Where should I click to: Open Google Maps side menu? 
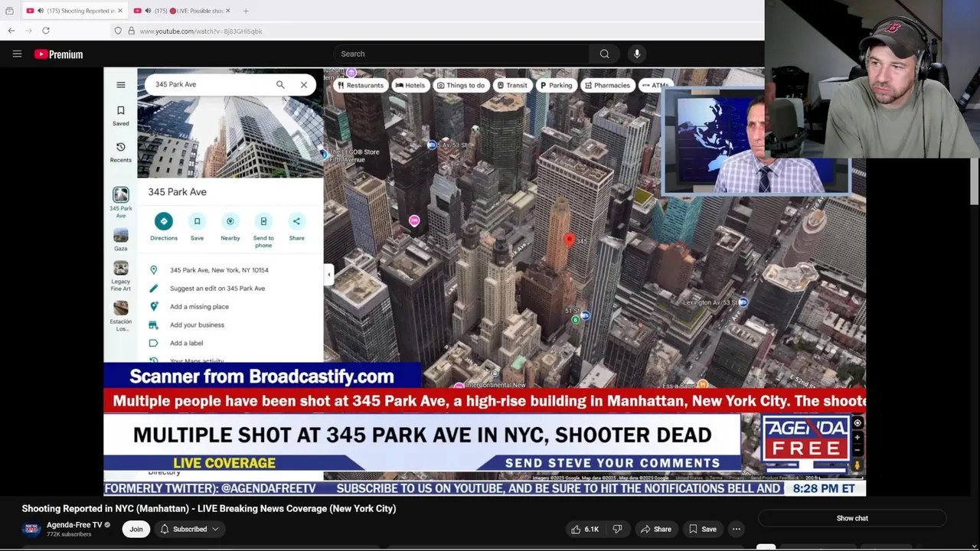121,85
